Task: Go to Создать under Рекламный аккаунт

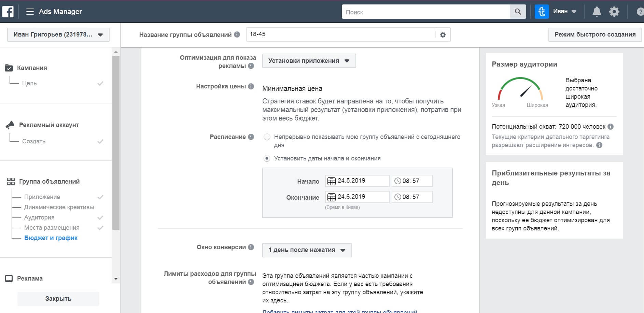Action: [34, 141]
